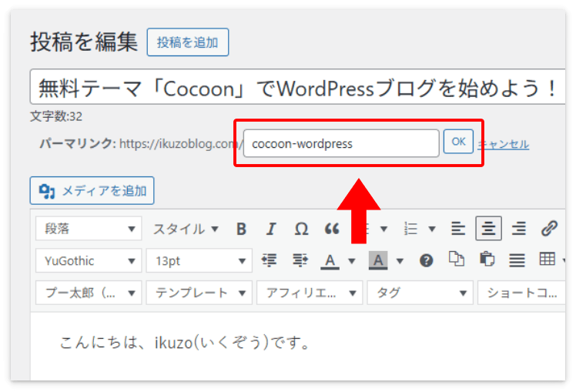This screenshot has width=576, height=392.
Task: Insert numbered list icon
Action: pos(410,229)
